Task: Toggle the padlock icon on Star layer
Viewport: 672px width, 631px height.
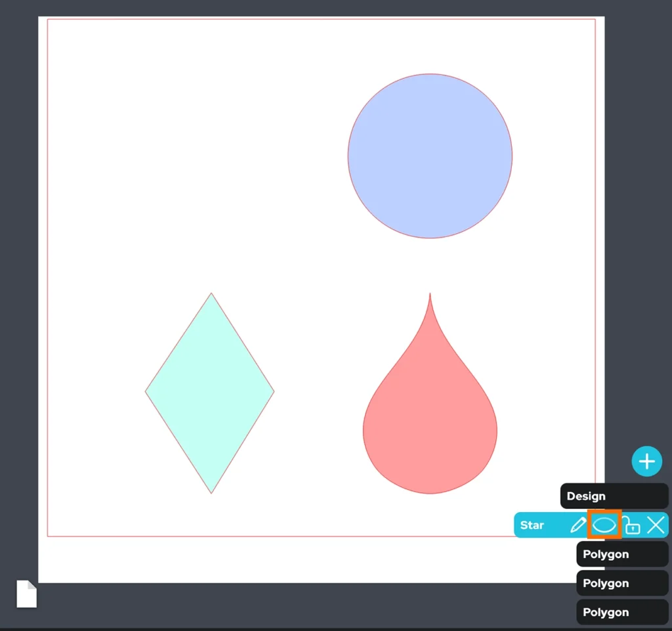Action: [631, 525]
